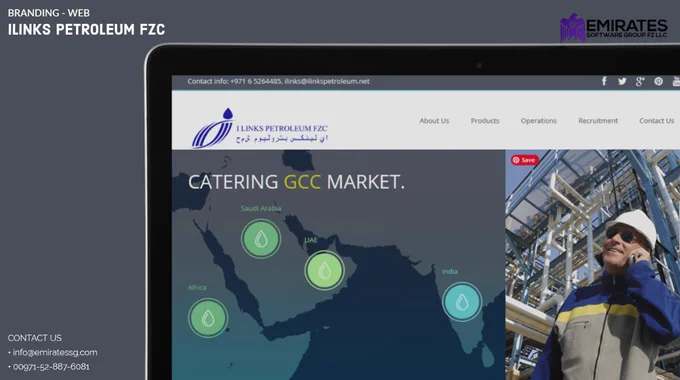This screenshot has height=380, width=680.
Task: Click the CONTACT US heading at bottom left
Action: click(x=35, y=337)
